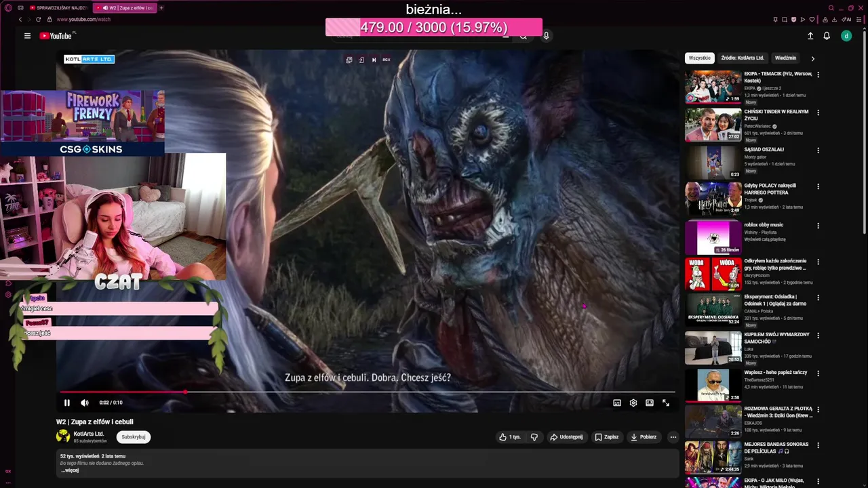This screenshot has width=868, height=488.
Task: Pause the video
Action: (67, 403)
